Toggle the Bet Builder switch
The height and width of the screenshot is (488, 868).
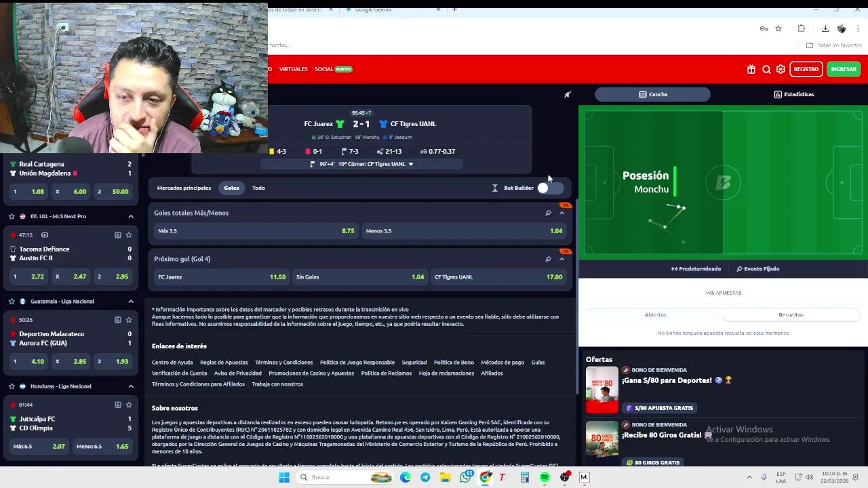click(550, 188)
